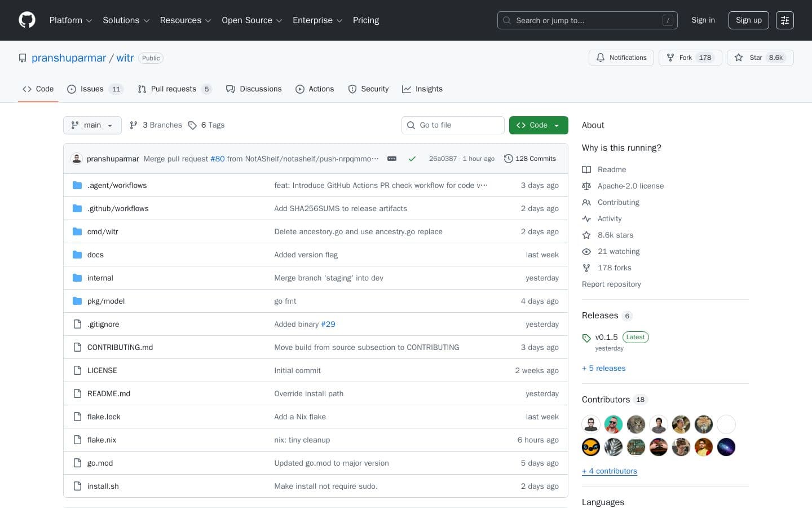Click the Readme book icon in About

(587, 169)
